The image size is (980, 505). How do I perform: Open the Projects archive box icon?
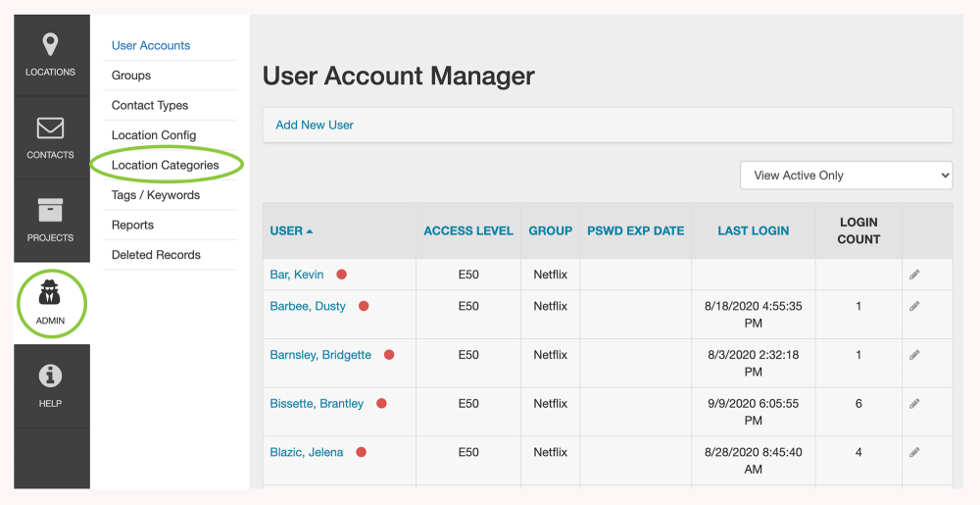click(x=50, y=211)
